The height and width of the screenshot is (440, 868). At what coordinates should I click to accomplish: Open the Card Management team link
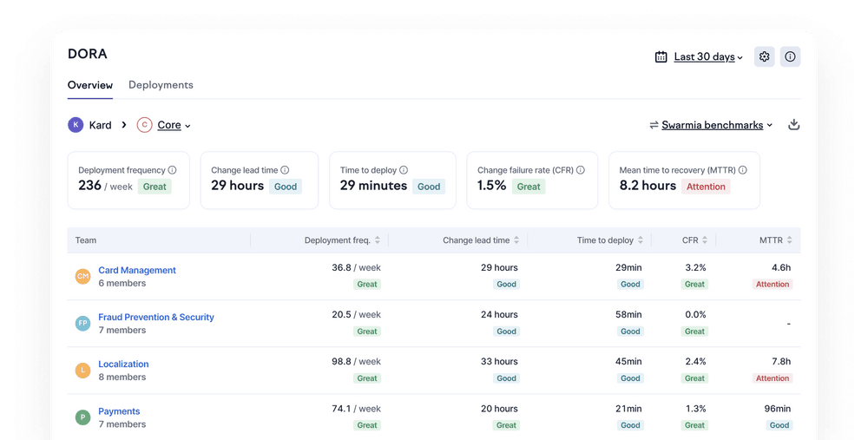[137, 270]
